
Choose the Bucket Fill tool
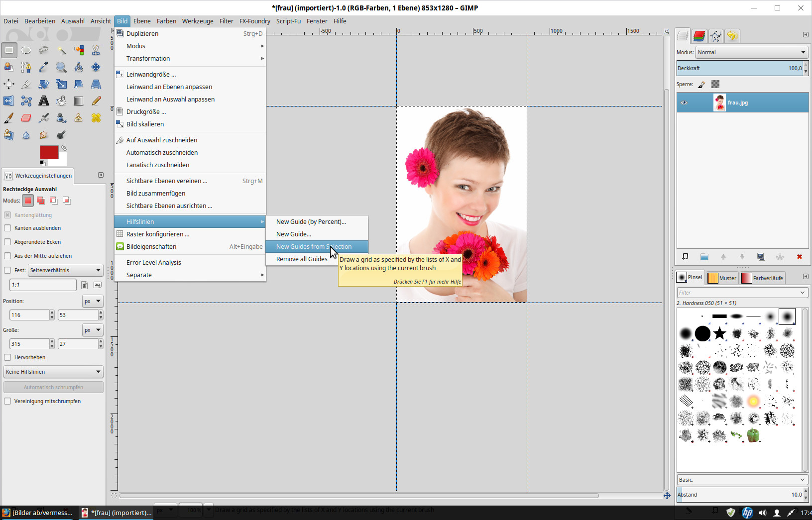[61, 101]
